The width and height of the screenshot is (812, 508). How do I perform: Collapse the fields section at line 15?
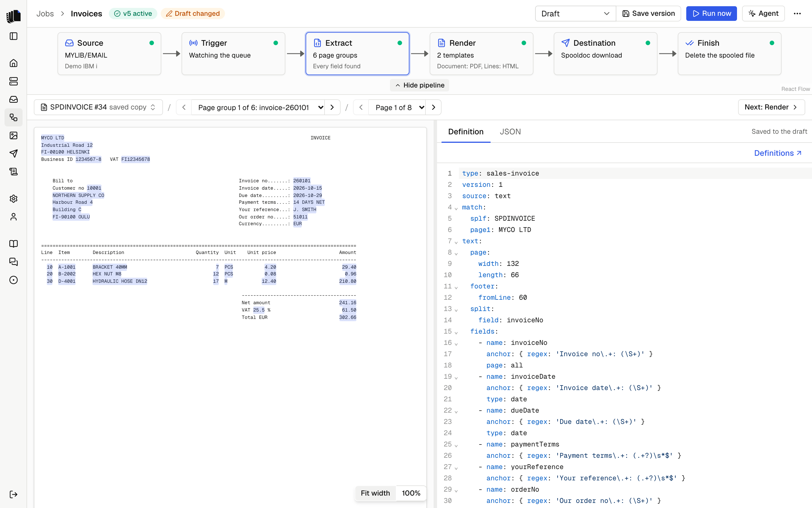(x=456, y=333)
